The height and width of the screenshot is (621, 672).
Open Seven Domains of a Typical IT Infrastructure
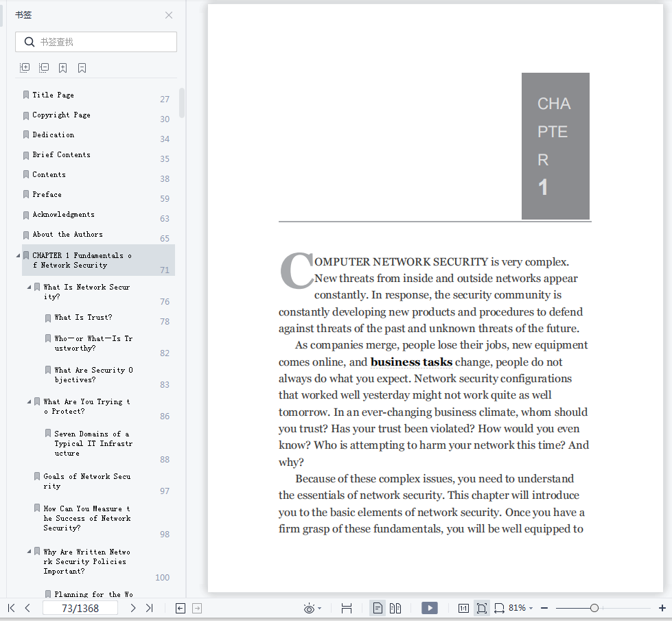pyautogui.click(x=93, y=443)
